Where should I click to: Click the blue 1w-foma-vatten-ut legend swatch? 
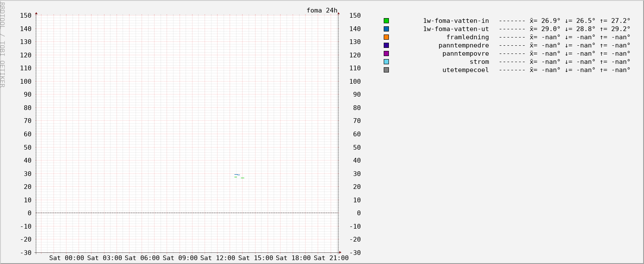[386, 29]
